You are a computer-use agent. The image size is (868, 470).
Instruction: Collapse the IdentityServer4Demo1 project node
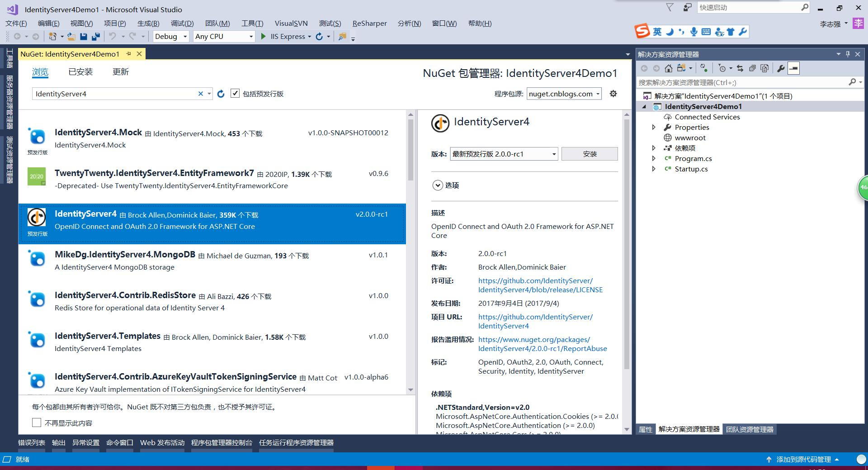pos(644,107)
